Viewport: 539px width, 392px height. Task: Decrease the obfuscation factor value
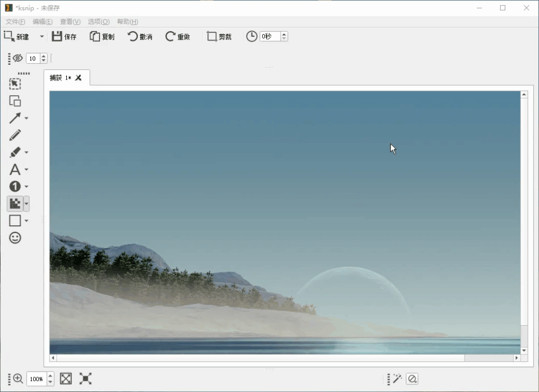[x=44, y=61]
